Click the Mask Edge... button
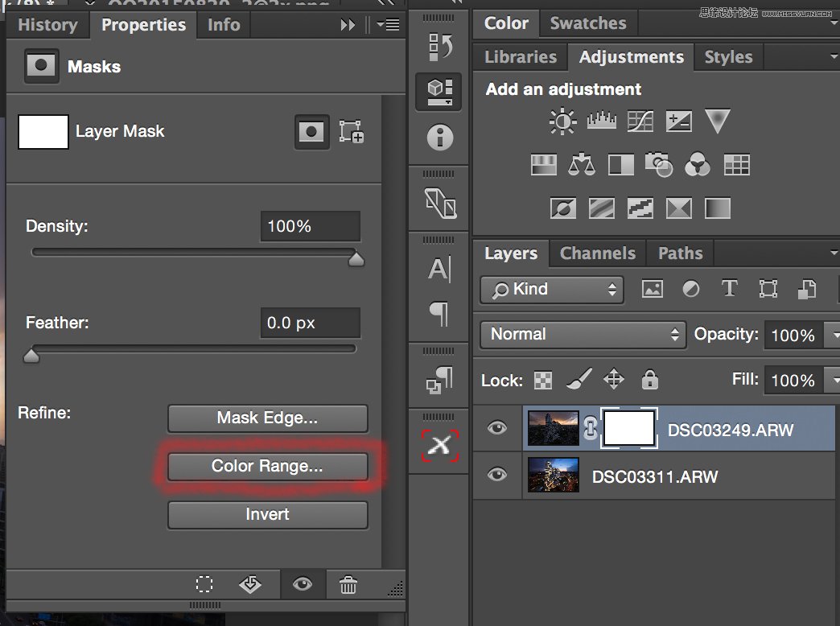840x626 pixels. coord(267,418)
